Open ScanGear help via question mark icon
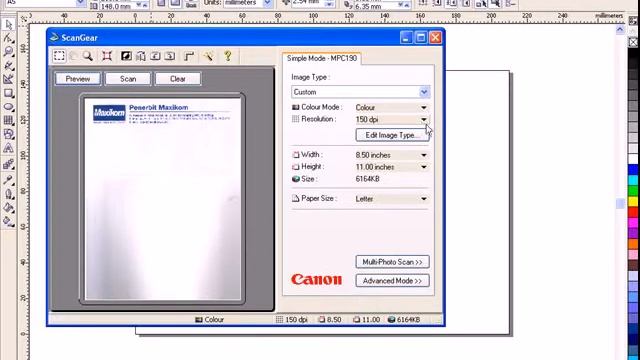Viewport: 640px width, 360px height. 228,56
